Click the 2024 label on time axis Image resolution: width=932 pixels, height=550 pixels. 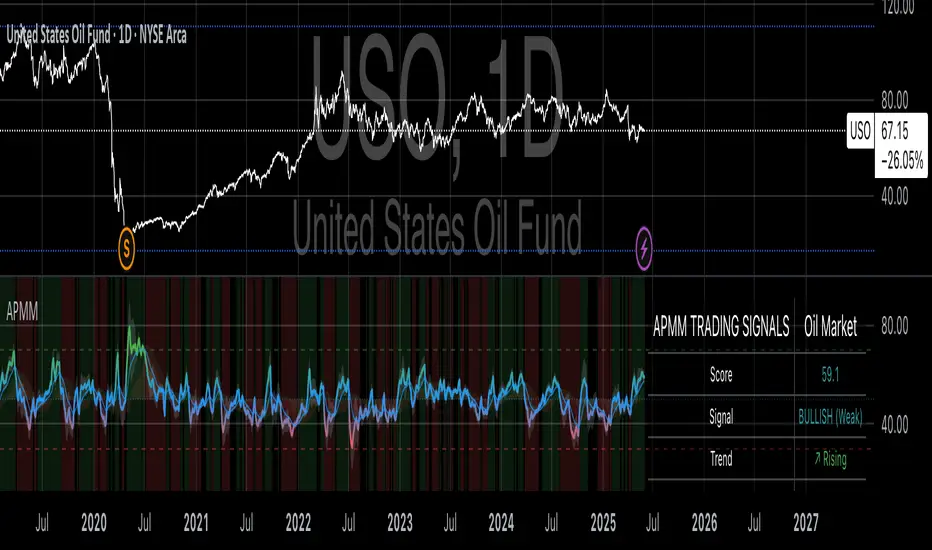(x=502, y=523)
